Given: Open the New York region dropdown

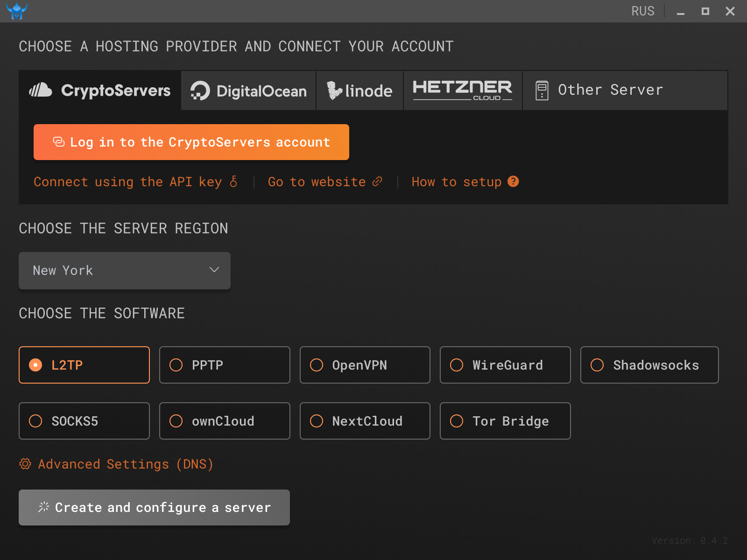Looking at the screenshot, I should (x=125, y=271).
